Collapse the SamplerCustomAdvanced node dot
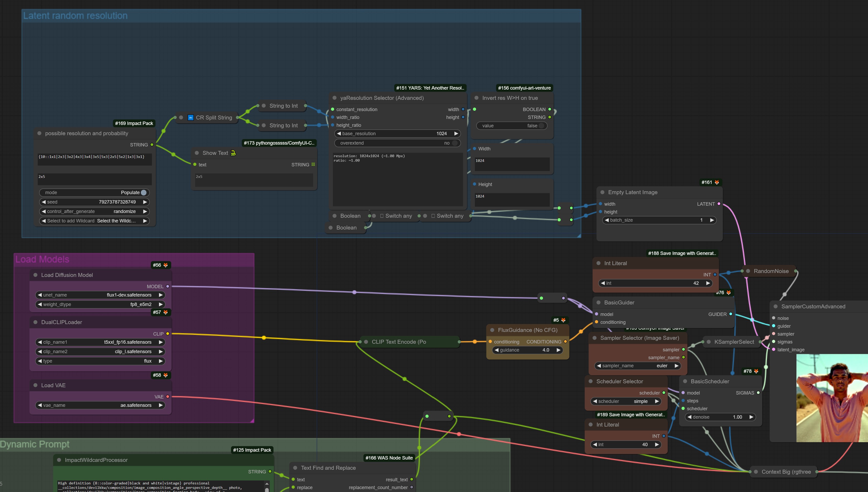 click(x=776, y=307)
